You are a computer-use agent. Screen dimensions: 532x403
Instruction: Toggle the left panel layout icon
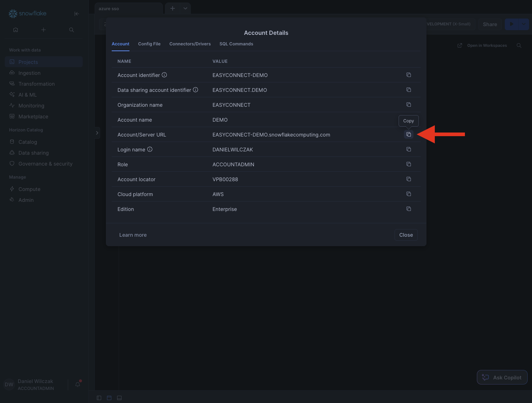99,398
